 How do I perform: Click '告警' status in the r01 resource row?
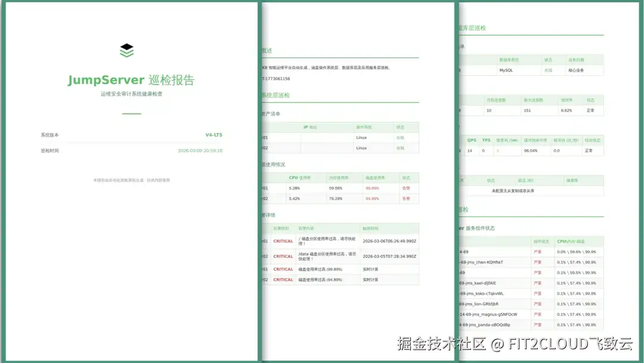(x=406, y=188)
